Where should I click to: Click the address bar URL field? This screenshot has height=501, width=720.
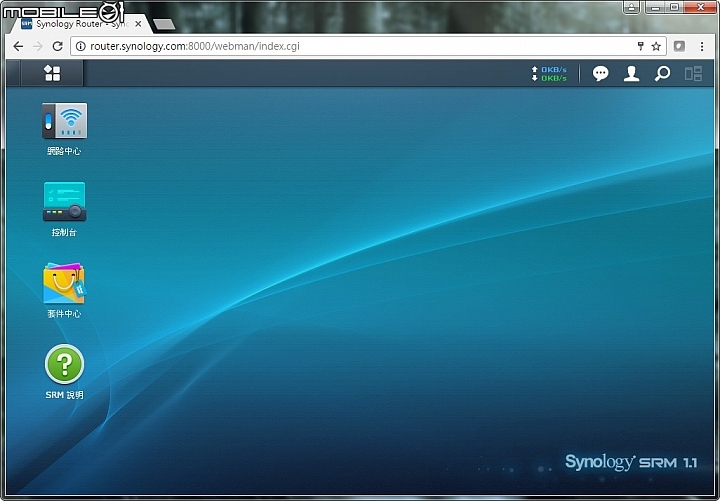click(368, 46)
